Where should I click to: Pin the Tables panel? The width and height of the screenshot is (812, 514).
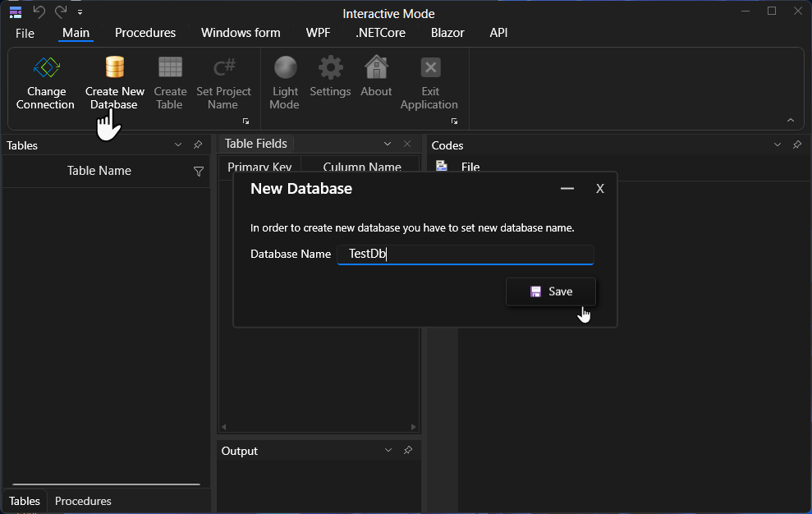(198, 145)
